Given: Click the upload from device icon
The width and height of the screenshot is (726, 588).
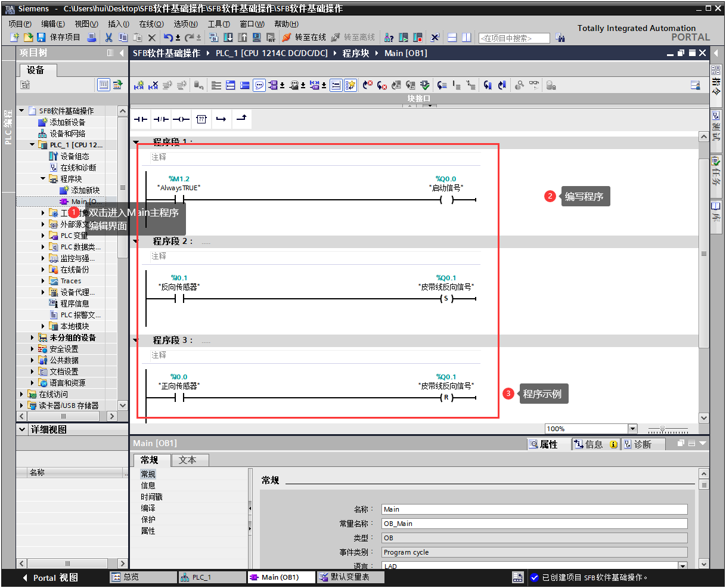Looking at the screenshot, I should coord(243,38).
